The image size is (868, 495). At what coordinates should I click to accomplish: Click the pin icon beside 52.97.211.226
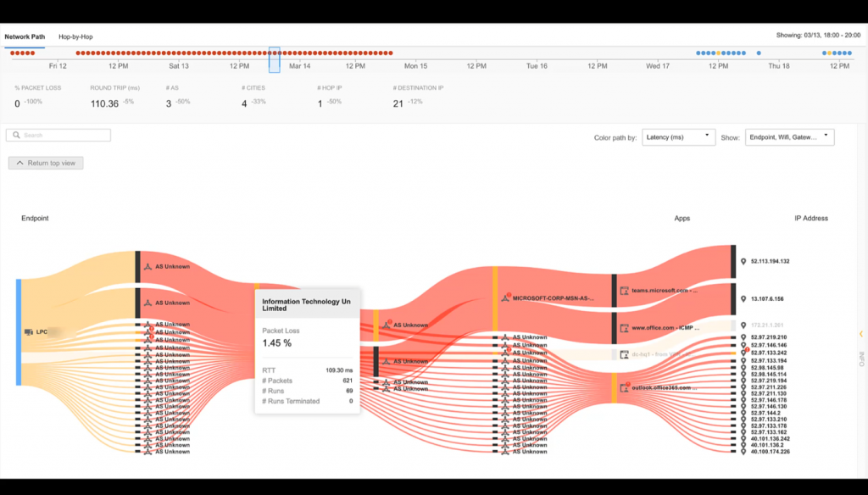coord(743,387)
